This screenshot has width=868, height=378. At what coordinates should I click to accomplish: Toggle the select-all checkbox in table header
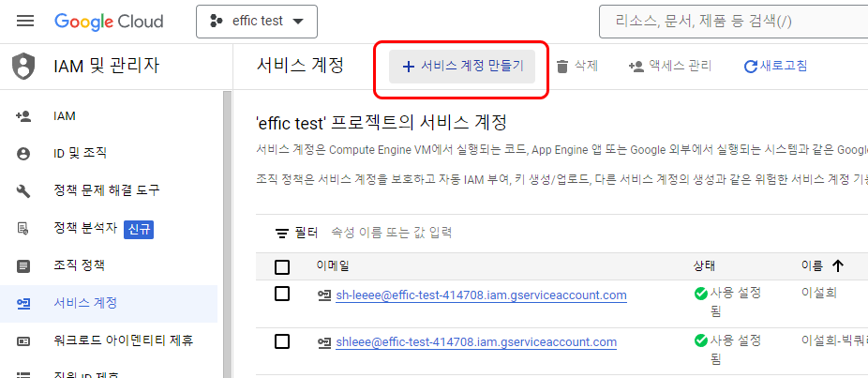click(x=282, y=267)
